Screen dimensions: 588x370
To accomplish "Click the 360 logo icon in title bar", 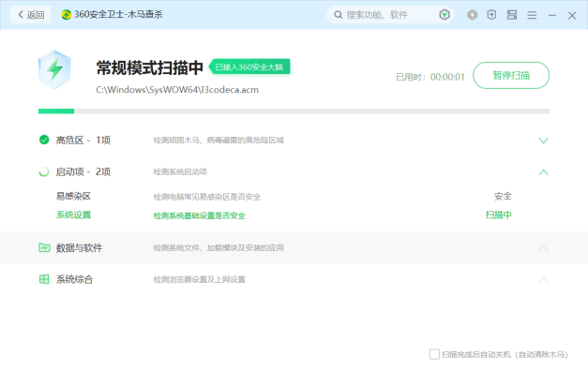I will (x=66, y=15).
